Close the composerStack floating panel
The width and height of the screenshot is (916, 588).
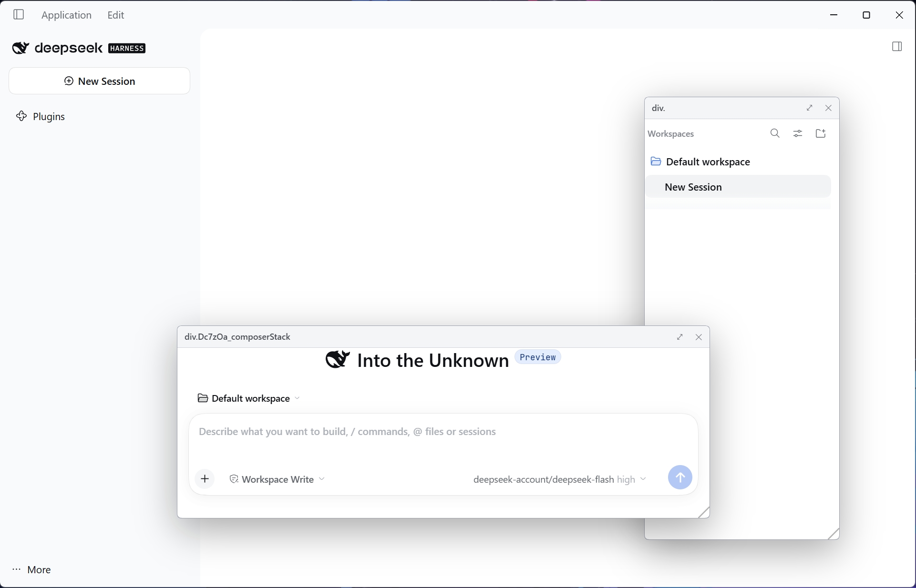(x=699, y=337)
